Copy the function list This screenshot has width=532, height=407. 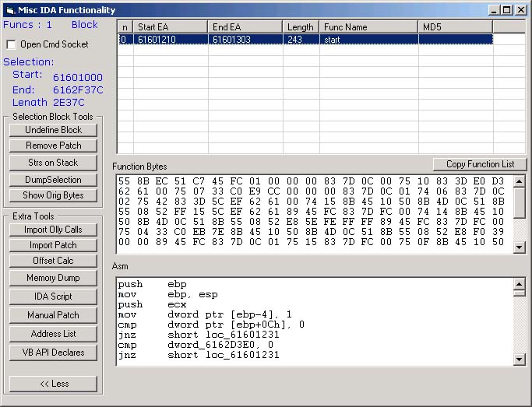480,164
